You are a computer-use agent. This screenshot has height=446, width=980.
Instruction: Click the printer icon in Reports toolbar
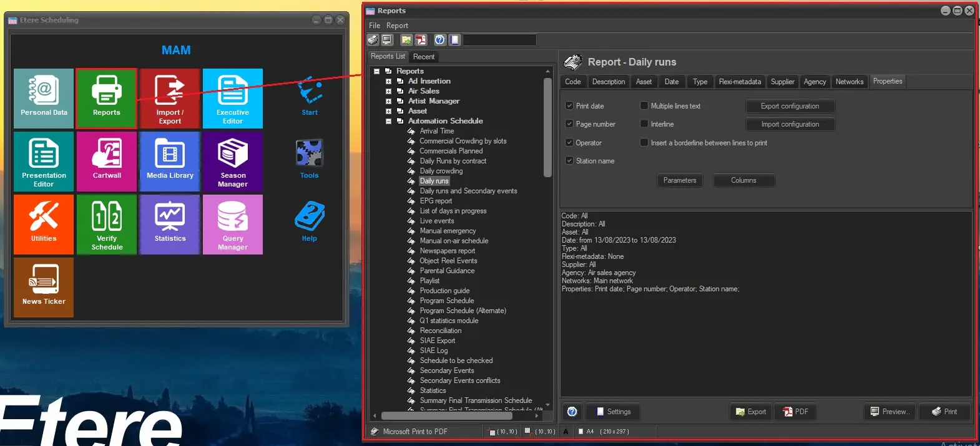point(373,40)
